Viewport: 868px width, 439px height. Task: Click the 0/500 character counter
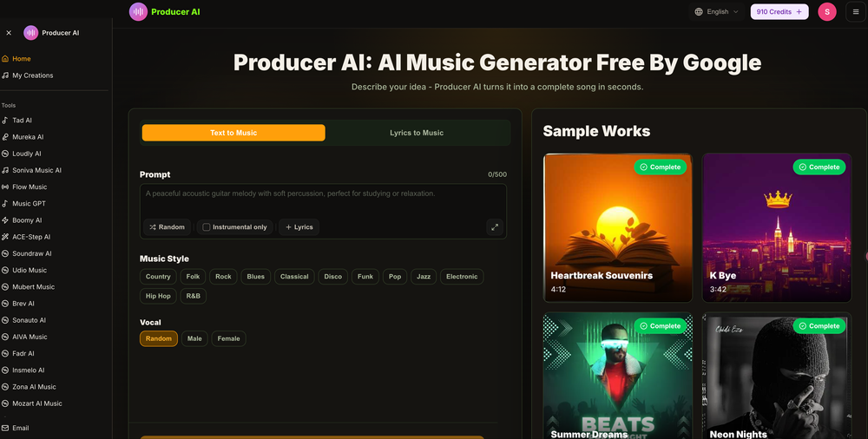497,174
